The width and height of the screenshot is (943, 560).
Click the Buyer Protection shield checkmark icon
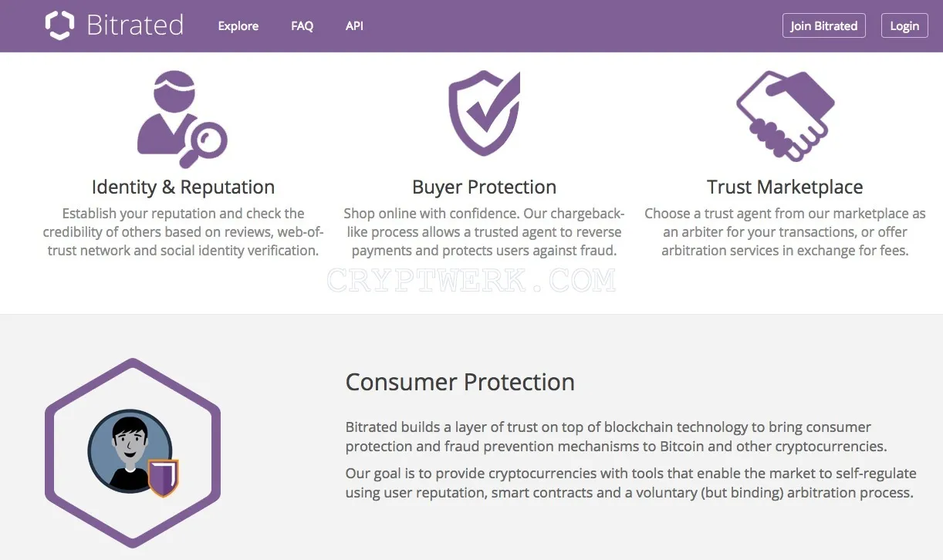[x=485, y=113]
